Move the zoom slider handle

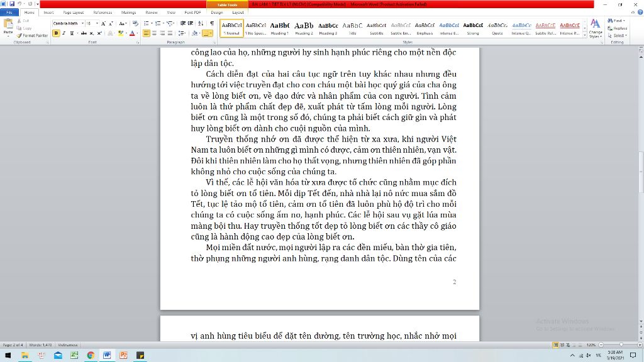coord(621,345)
